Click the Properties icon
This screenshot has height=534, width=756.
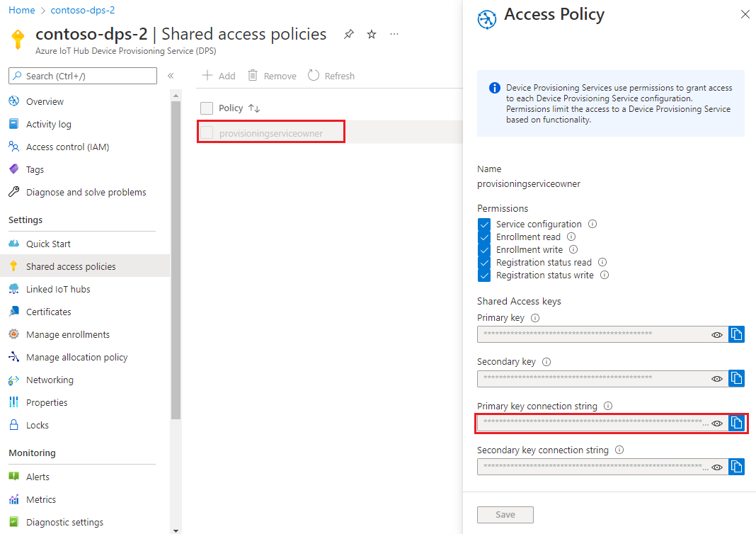(x=14, y=402)
